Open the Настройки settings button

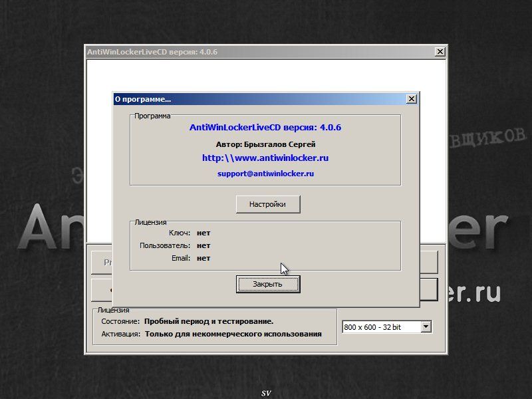268,204
